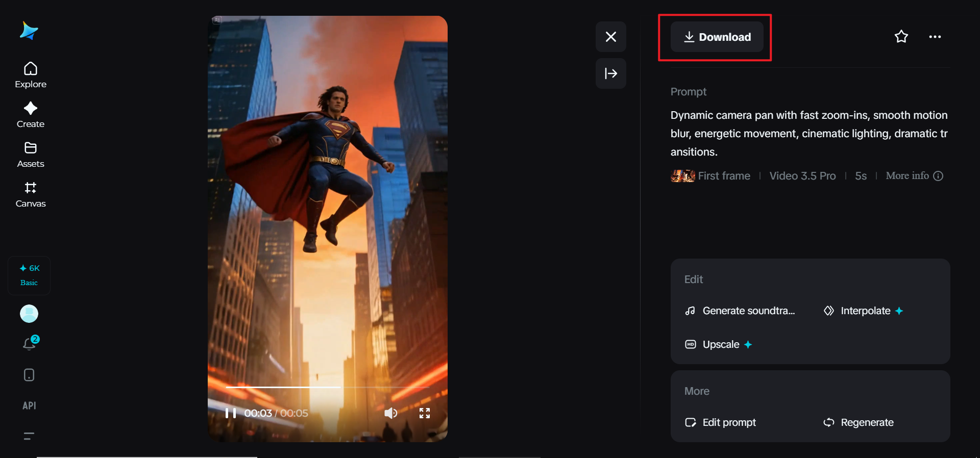Open the Canvas workspace
This screenshot has height=458, width=980.
click(30, 194)
